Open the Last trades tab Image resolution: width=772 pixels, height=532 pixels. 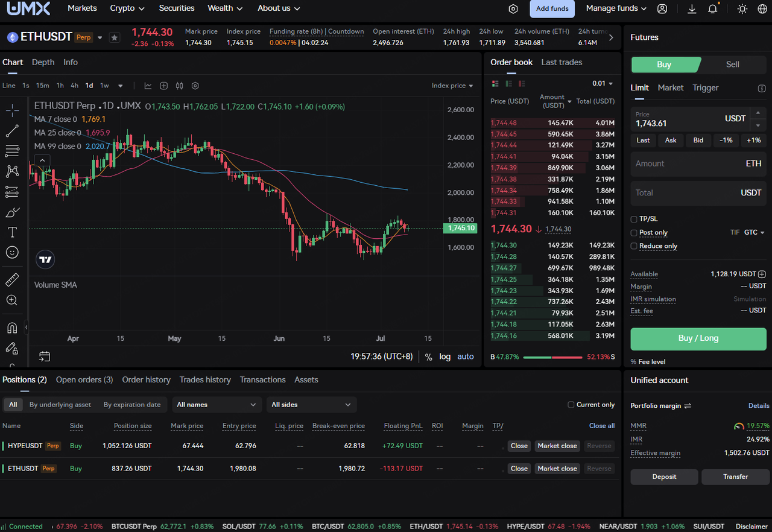point(562,62)
